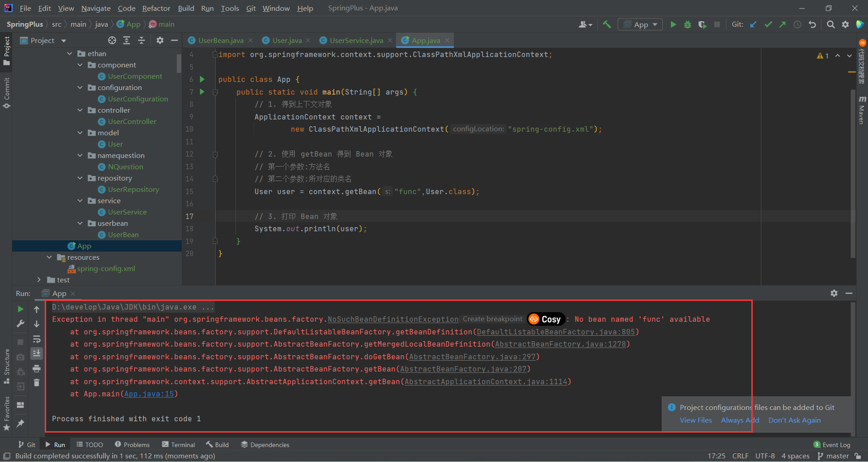Select UserController in project tree
868x462 pixels.
tap(132, 121)
